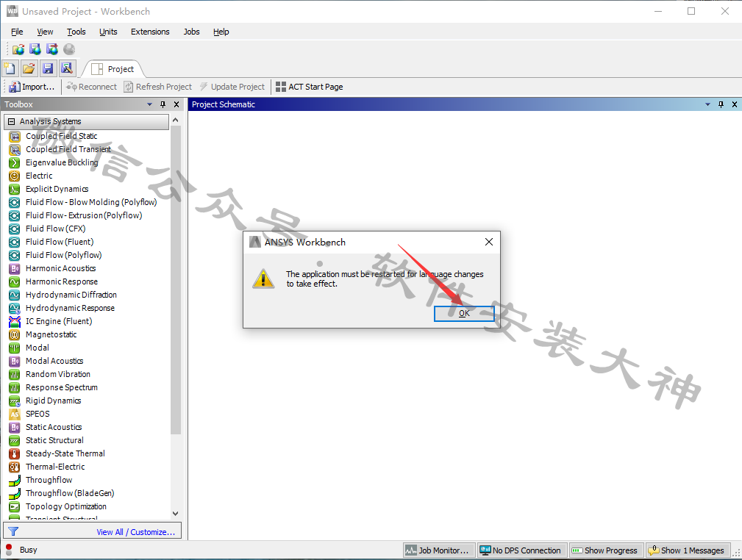Select Response Spectrum in Toolbox

pyautogui.click(x=62, y=388)
